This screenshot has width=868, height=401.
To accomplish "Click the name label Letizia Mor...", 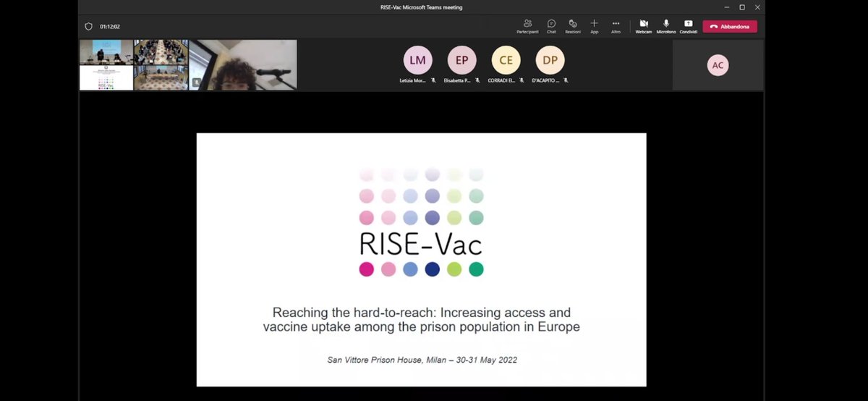I will pos(414,80).
